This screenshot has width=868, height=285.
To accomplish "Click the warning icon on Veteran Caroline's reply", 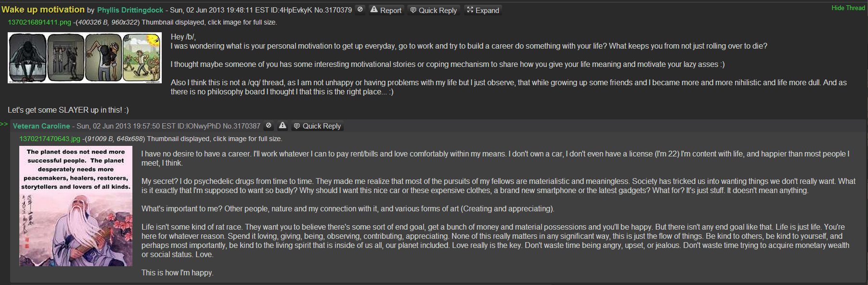I will [x=283, y=126].
